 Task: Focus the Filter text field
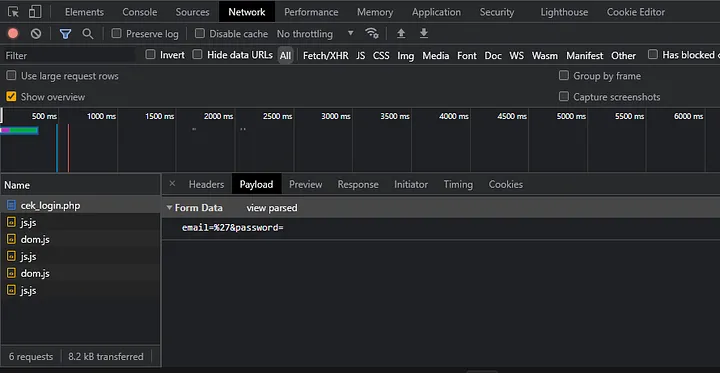(x=69, y=56)
